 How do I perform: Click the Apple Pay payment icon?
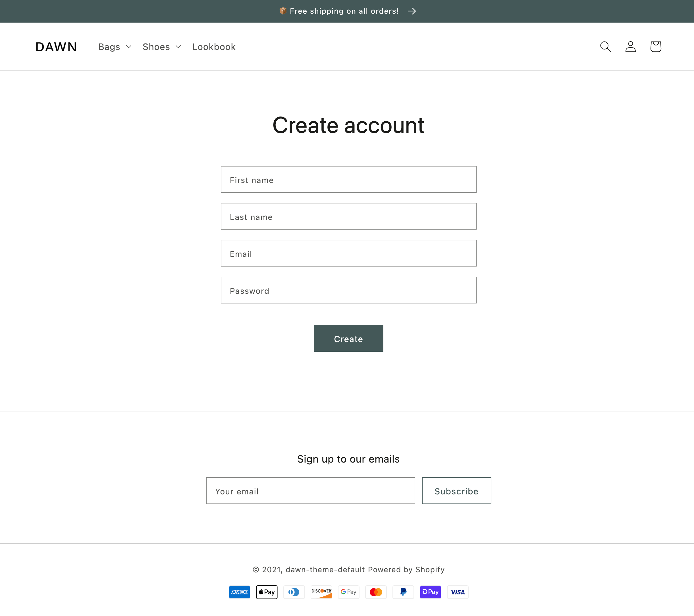click(x=266, y=592)
